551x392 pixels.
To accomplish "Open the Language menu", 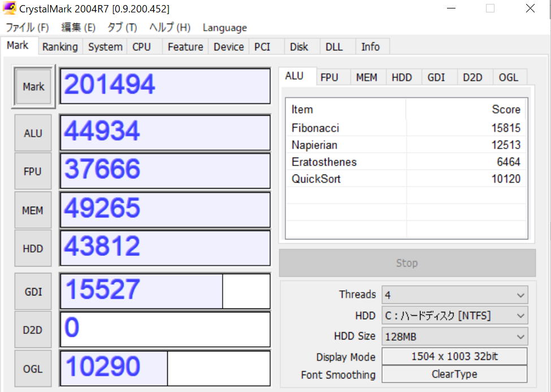I will click(x=225, y=28).
